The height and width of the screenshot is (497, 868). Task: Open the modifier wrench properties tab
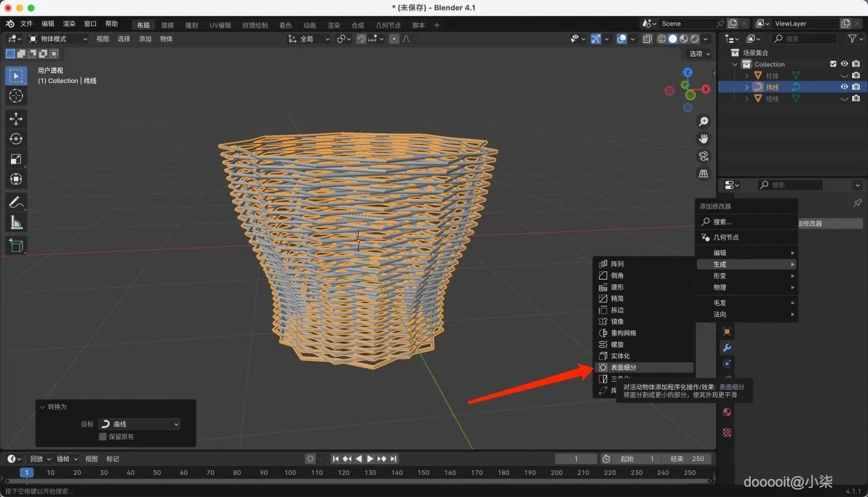727,347
